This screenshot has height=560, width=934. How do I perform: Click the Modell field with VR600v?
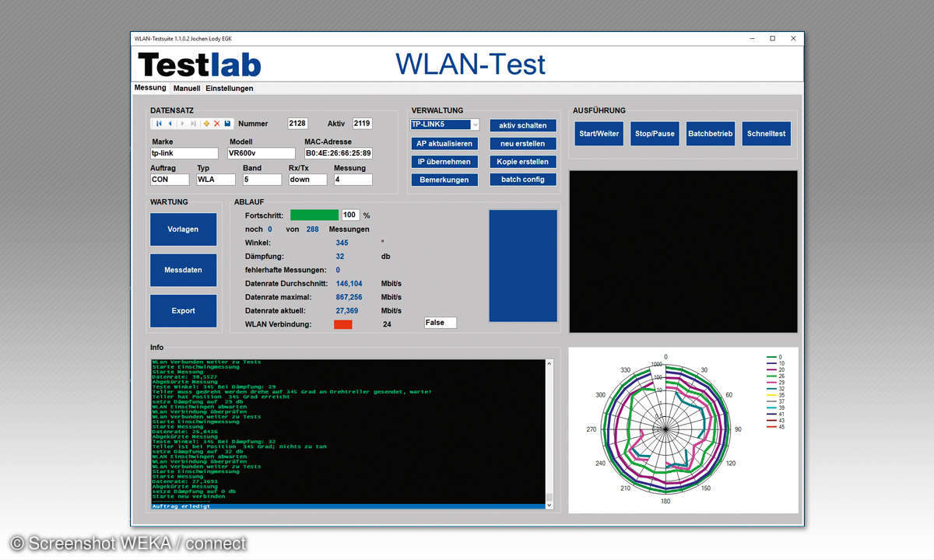pos(262,153)
